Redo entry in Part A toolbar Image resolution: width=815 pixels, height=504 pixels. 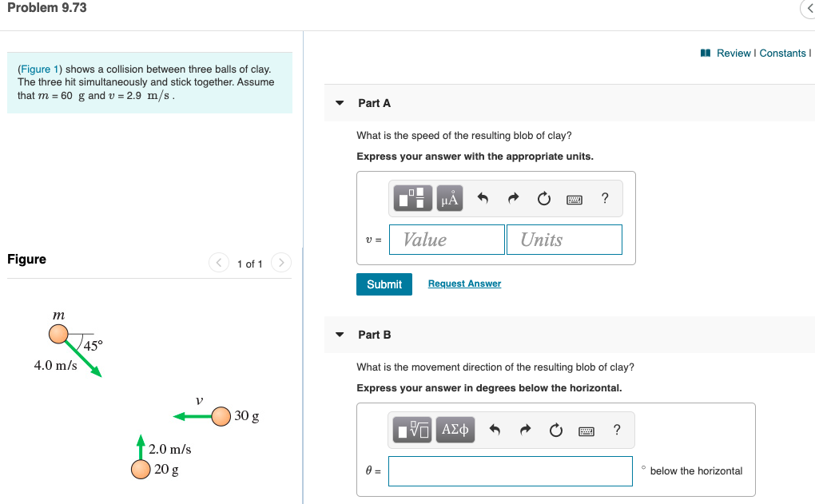(x=513, y=198)
